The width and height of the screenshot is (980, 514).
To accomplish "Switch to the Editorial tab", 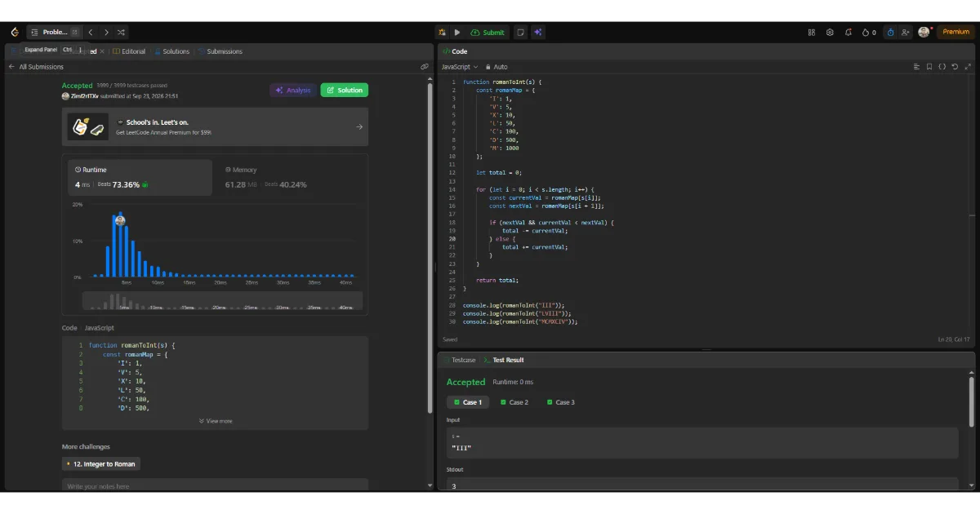I will tap(129, 51).
